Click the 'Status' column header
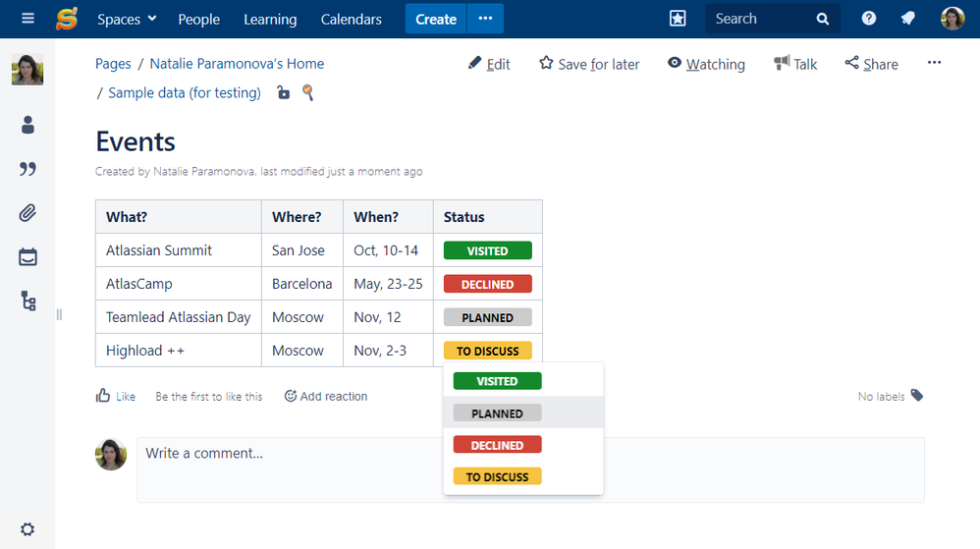980x549 pixels. coord(487,217)
